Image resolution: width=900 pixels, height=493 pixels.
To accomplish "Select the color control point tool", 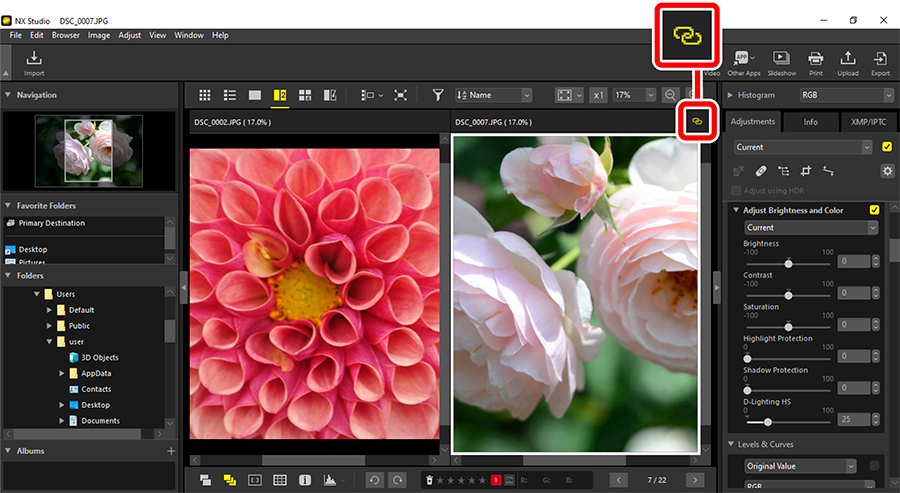I will click(x=783, y=171).
